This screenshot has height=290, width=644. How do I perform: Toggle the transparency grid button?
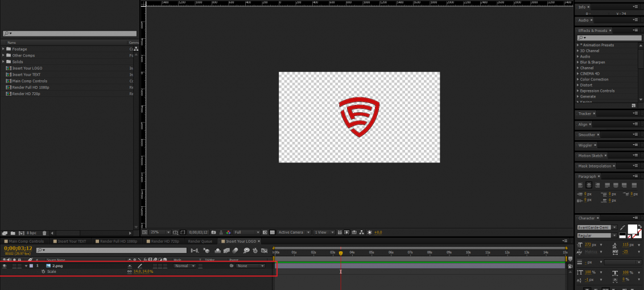coord(273,232)
